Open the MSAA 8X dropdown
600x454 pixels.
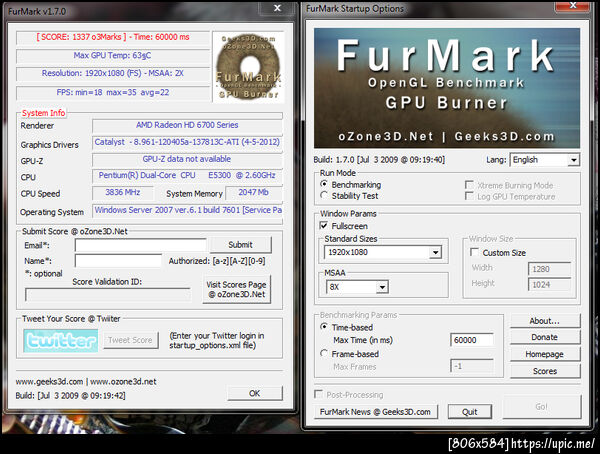click(357, 287)
